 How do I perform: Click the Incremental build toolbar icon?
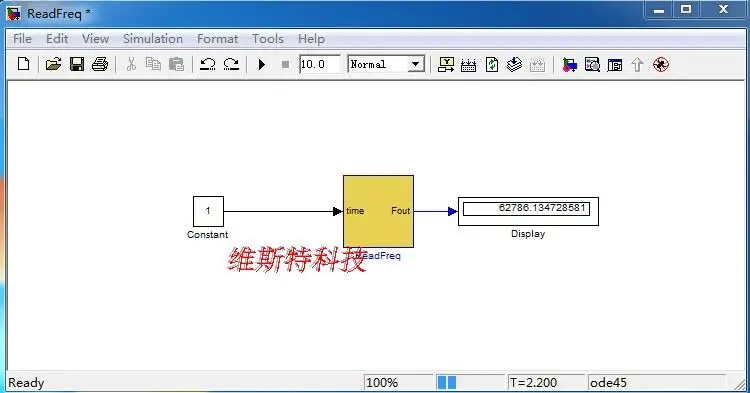click(x=446, y=64)
